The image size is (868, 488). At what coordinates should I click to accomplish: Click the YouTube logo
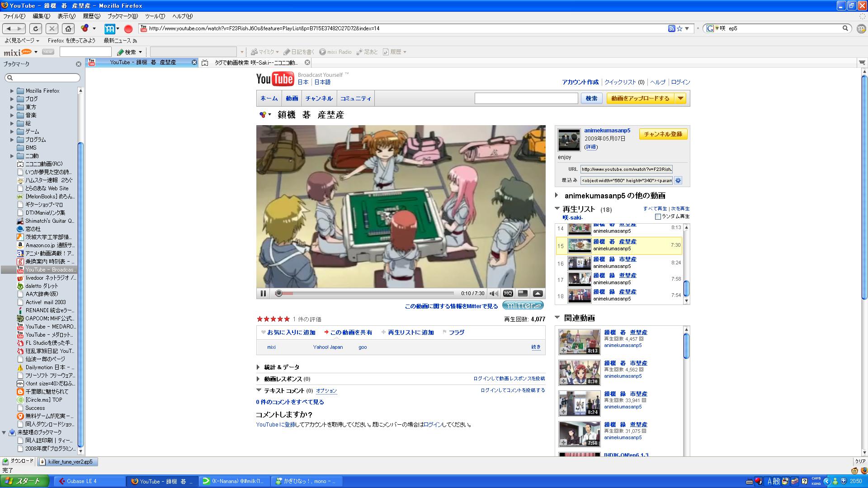(275, 79)
